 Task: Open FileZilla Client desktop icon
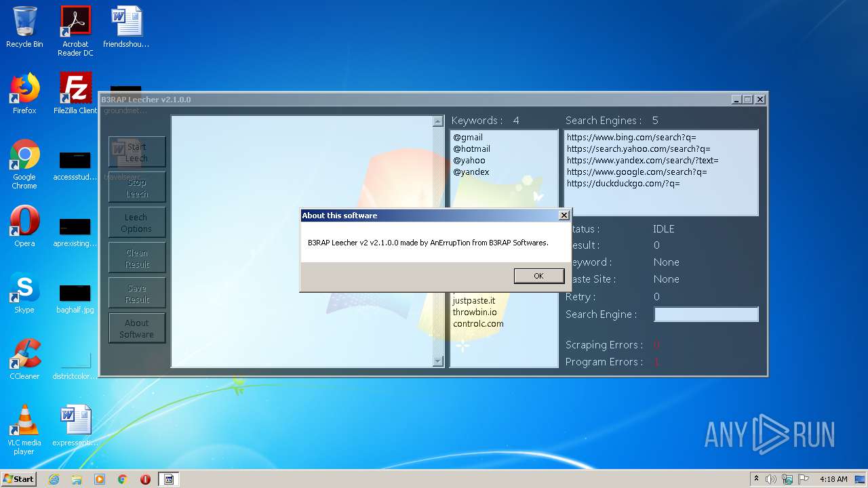tap(75, 94)
